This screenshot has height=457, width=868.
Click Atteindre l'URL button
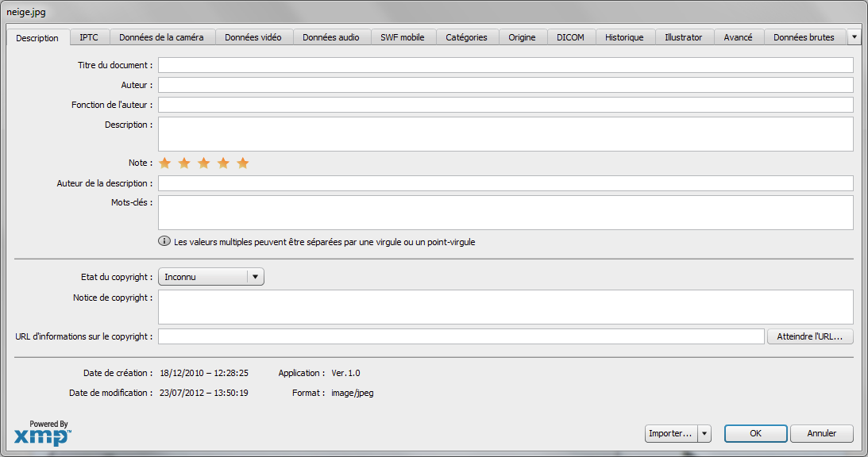coord(810,336)
